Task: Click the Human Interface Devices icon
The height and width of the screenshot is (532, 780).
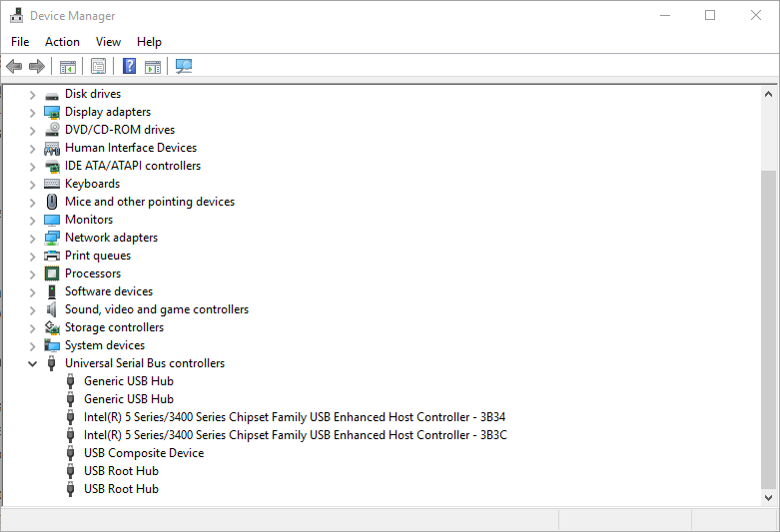Action: pos(52,148)
